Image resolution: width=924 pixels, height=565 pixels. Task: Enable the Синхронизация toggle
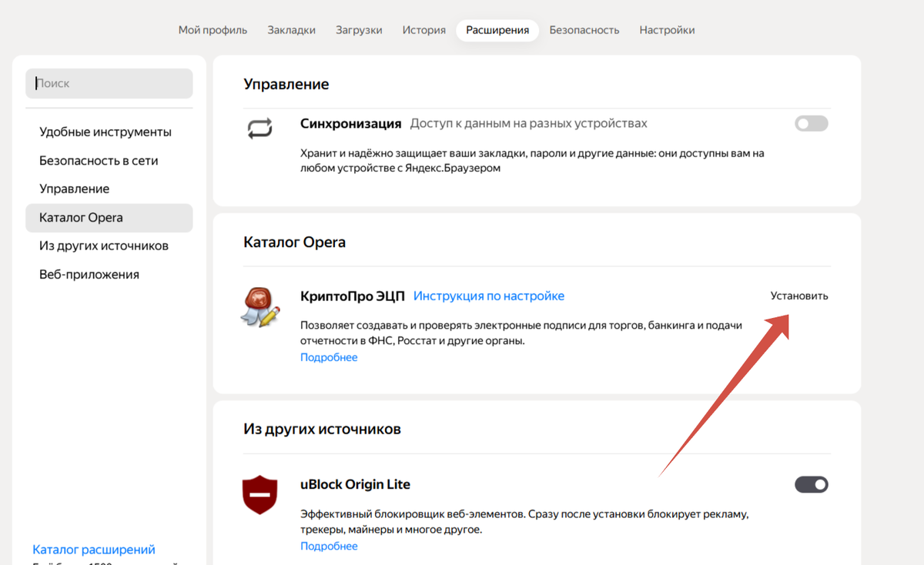click(811, 123)
